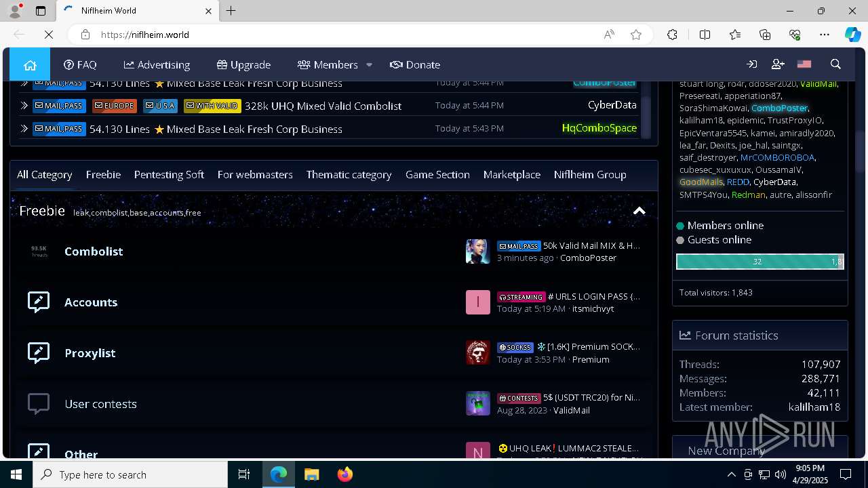The width and height of the screenshot is (868, 488).
Task: Click the EUROPE tag label
Action: pos(115,106)
